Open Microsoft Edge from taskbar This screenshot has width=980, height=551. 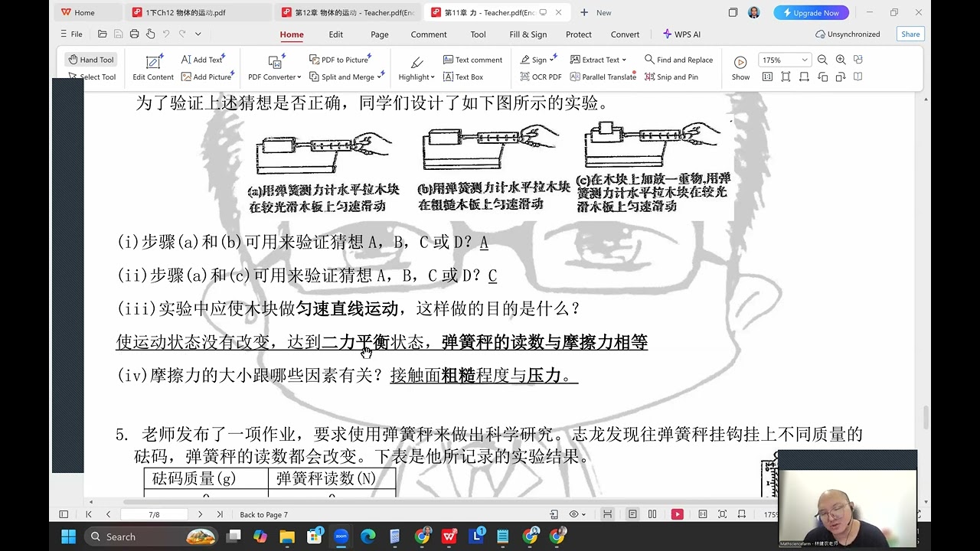coord(368,536)
